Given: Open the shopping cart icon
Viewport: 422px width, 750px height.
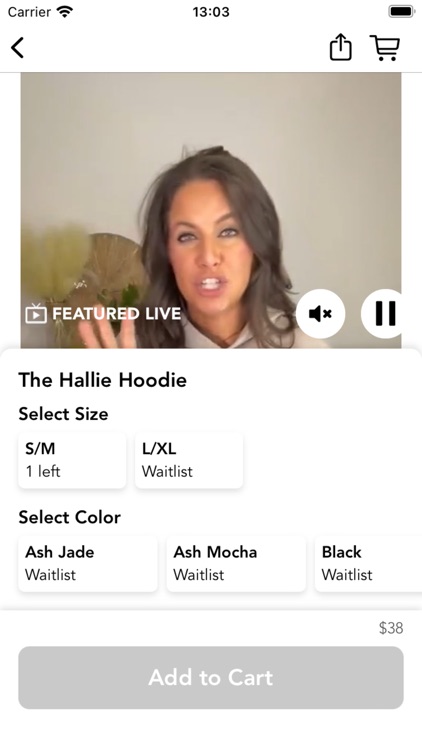Looking at the screenshot, I should tap(385, 48).
